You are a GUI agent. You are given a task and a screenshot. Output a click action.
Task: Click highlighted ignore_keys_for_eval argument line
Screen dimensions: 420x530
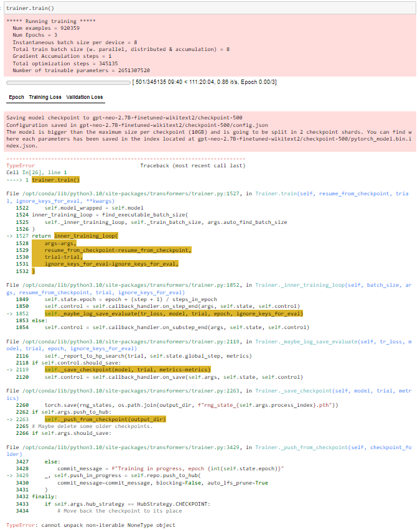coord(111,264)
